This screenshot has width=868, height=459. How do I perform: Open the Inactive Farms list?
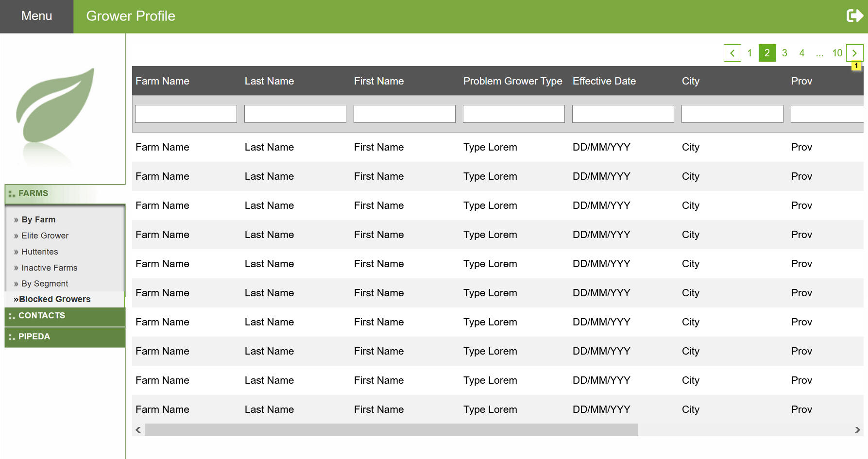(49, 268)
